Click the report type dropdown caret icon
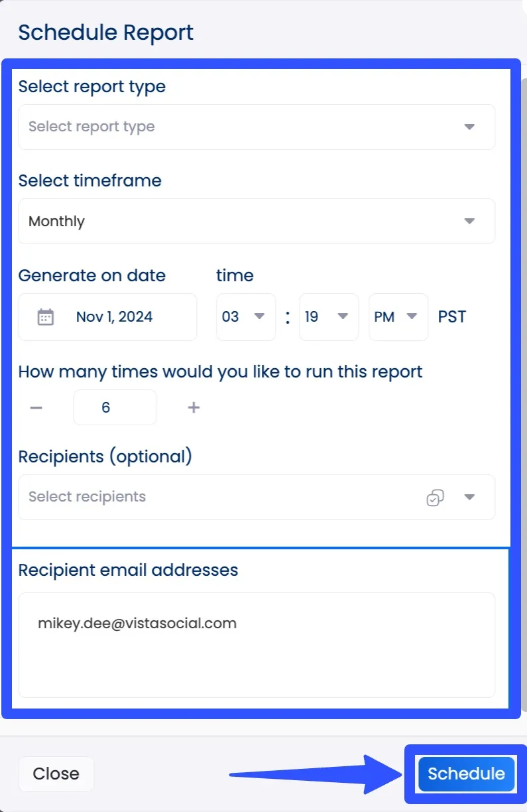 pos(470,127)
